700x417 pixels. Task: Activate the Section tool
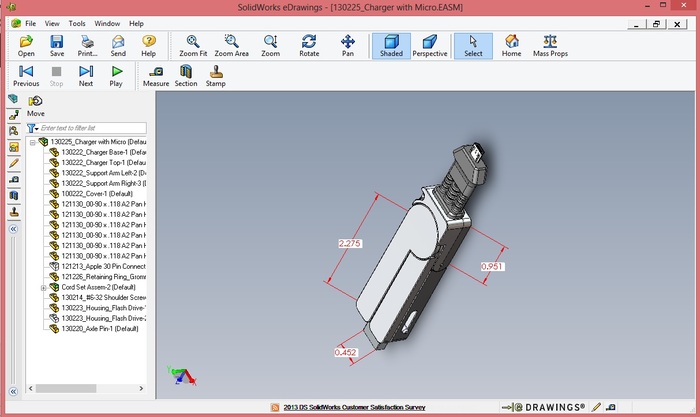(186, 76)
